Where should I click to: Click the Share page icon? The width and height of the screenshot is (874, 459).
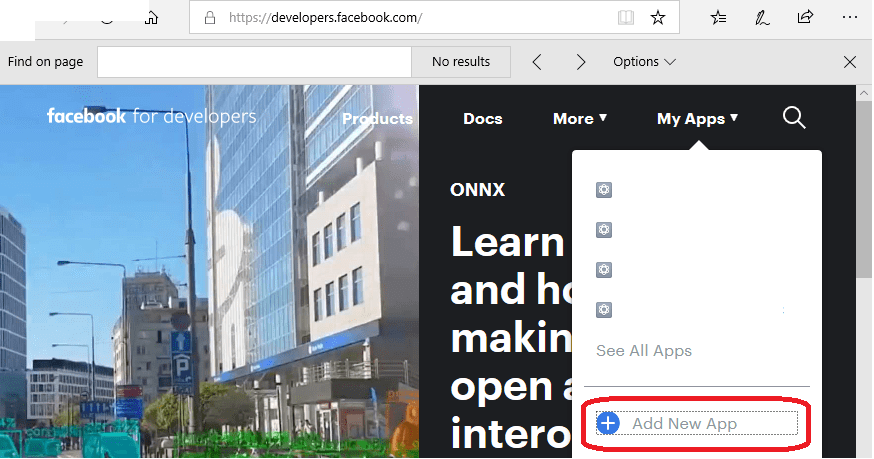coord(805,18)
